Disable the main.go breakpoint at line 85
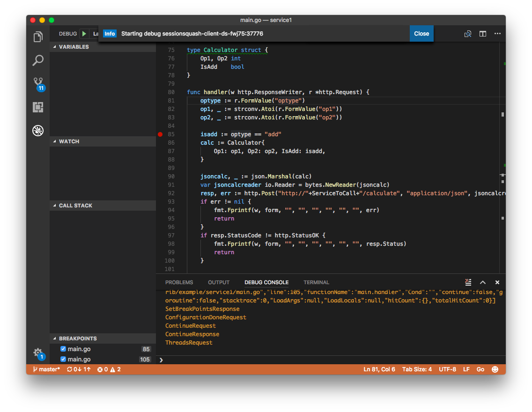 [63, 349]
